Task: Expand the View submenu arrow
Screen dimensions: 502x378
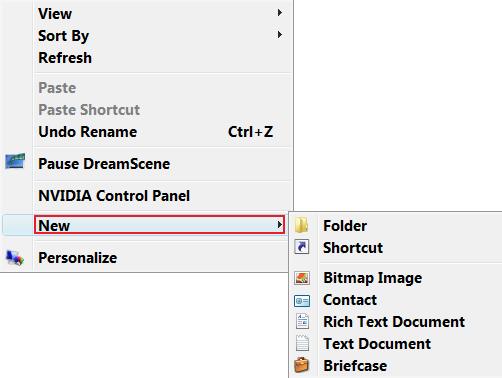Action: [x=280, y=13]
